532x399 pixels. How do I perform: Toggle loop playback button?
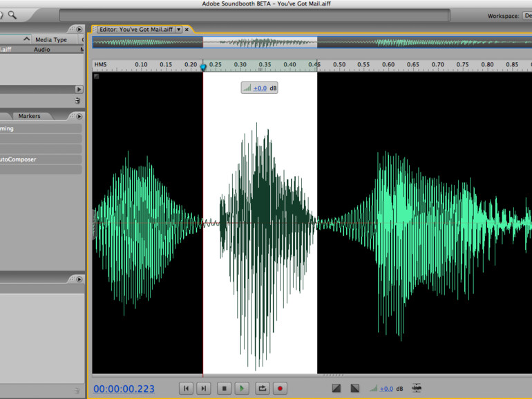point(262,389)
